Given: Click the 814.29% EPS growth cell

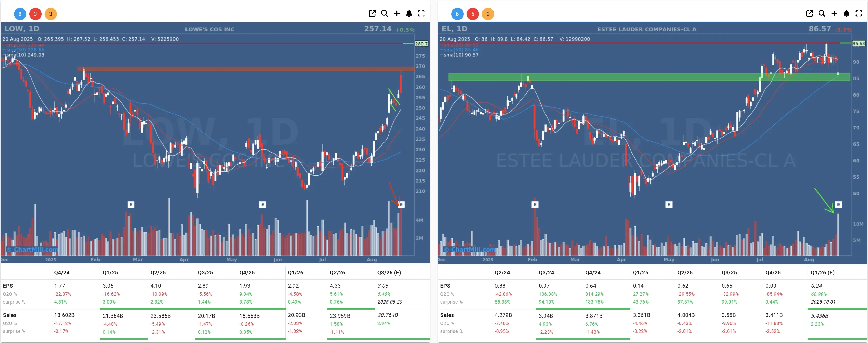Looking at the screenshot, I should pyautogui.click(x=594, y=294).
